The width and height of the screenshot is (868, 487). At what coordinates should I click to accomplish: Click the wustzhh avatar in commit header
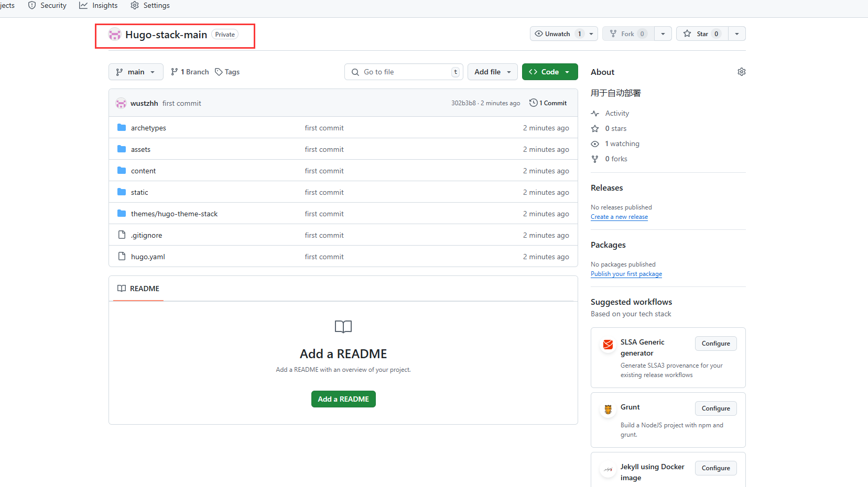[121, 103]
